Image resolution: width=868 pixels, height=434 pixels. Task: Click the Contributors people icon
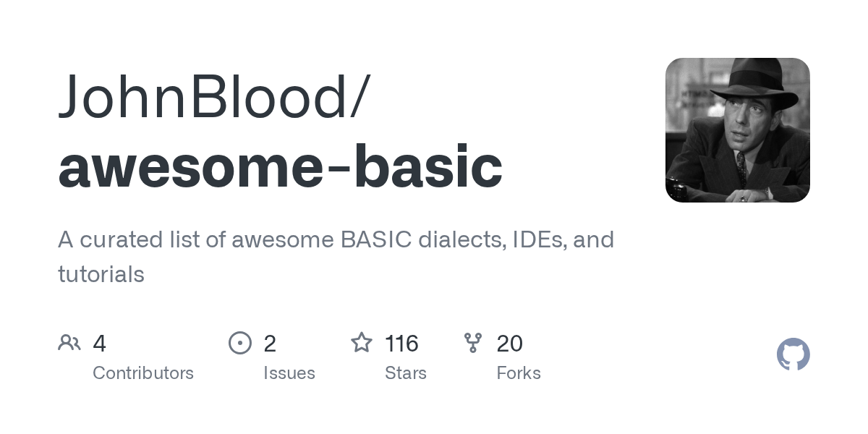pyautogui.click(x=69, y=343)
